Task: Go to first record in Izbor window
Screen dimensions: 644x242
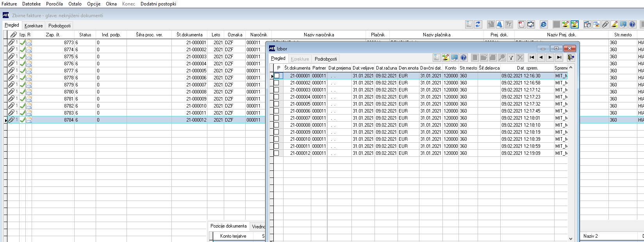Action: coord(532,57)
